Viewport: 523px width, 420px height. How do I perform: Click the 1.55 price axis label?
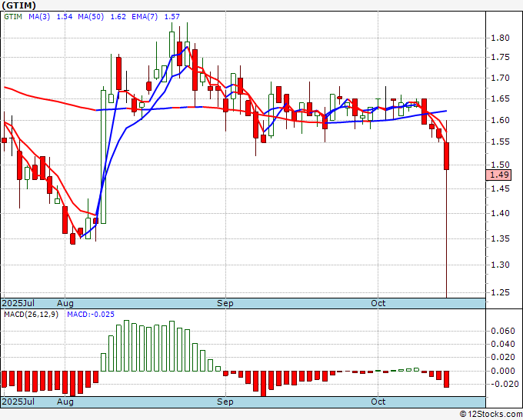[x=501, y=142]
